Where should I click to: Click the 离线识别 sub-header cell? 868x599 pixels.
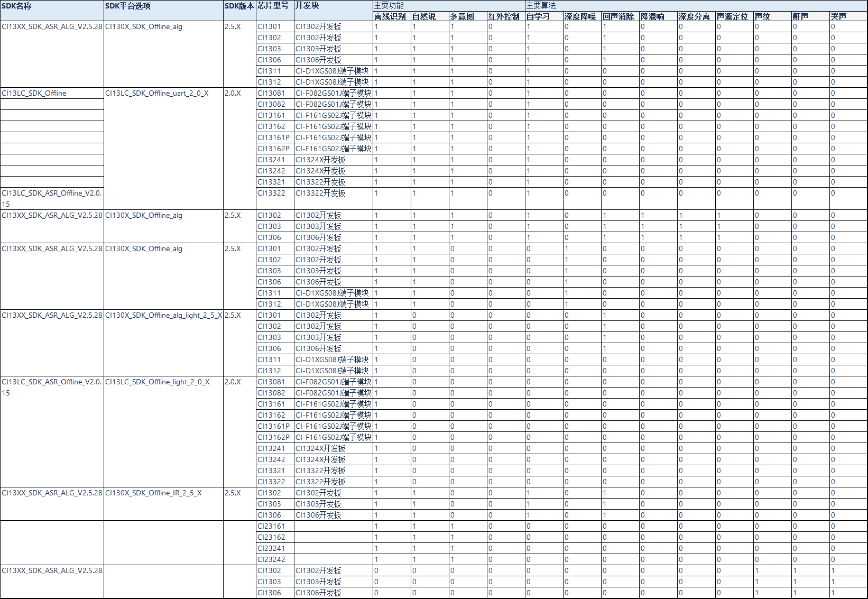click(392, 16)
